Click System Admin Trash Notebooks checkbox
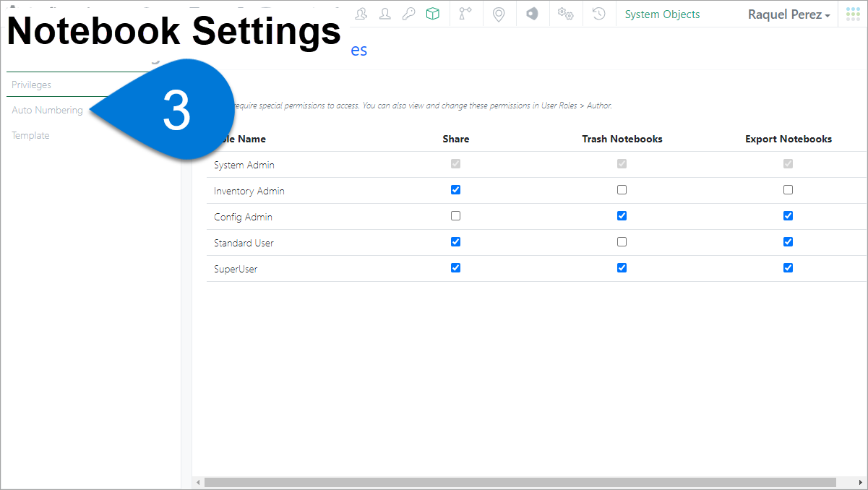The height and width of the screenshot is (490, 868). 622,164
